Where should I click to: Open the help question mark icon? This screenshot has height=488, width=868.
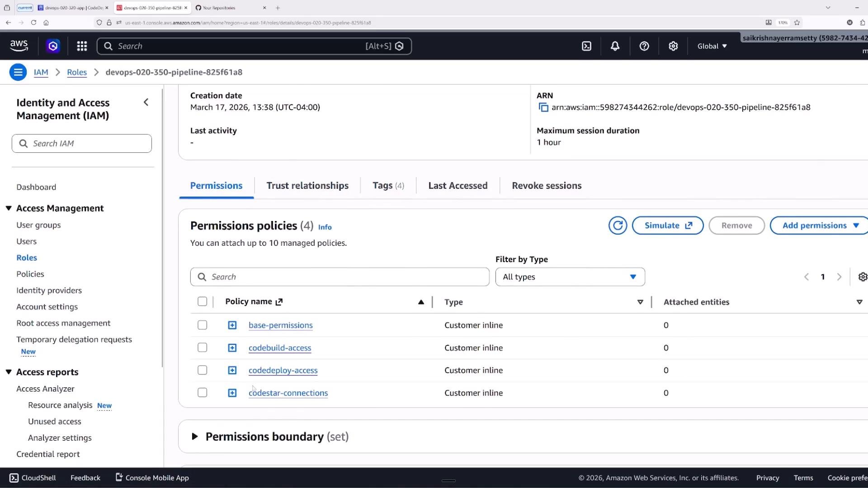pyautogui.click(x=644, y=46)
